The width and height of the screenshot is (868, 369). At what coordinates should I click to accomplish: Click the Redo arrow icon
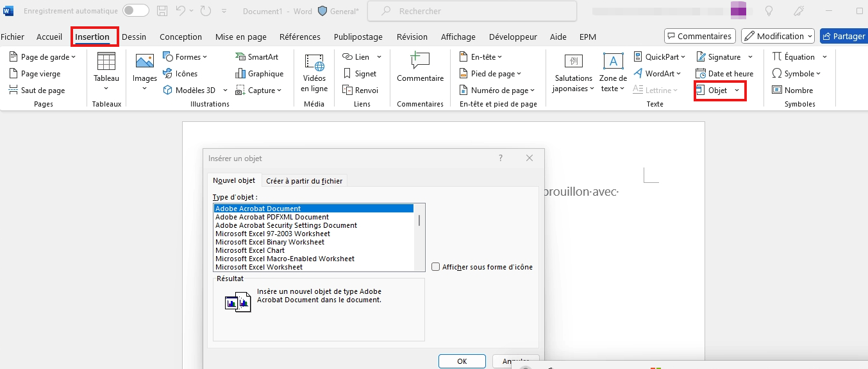[205, 11]
